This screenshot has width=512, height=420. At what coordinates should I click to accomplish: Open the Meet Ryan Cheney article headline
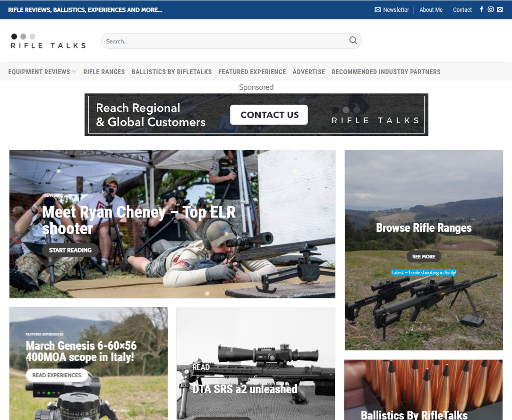coord(139,220)
